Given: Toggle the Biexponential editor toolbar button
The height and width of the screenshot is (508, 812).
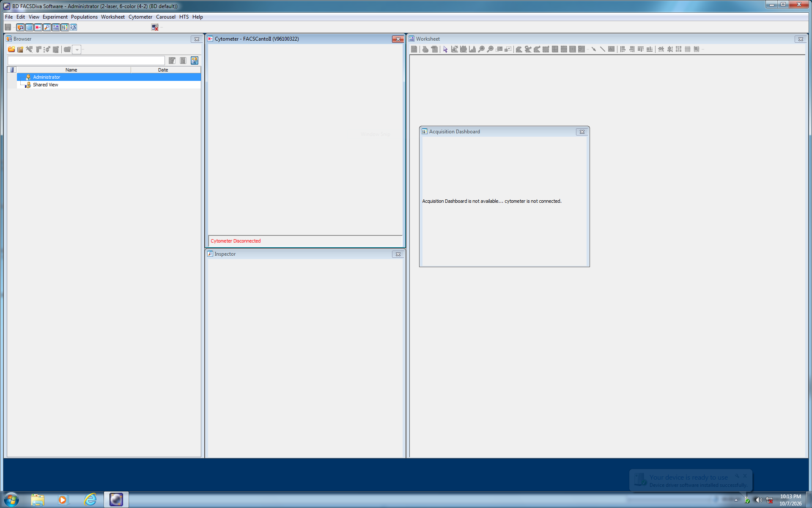Looking at the screenshot, I should click(x=74, y=27).
